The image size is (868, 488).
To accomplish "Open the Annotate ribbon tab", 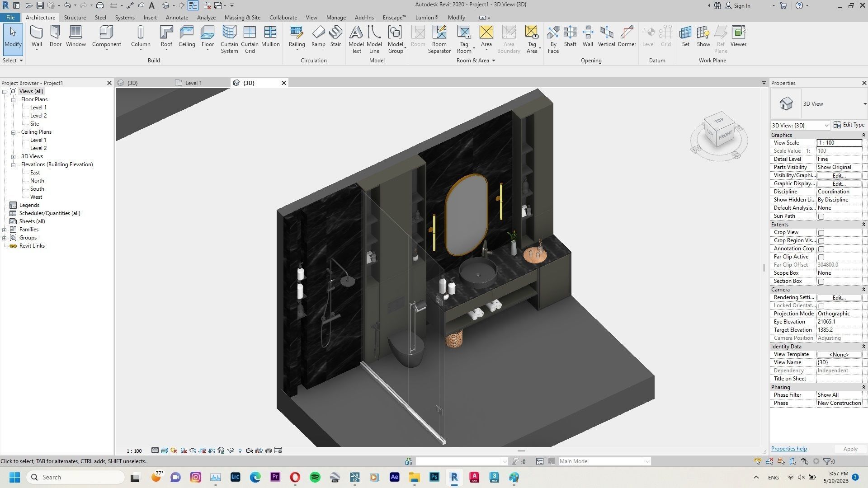I will [x=177, y=17].
